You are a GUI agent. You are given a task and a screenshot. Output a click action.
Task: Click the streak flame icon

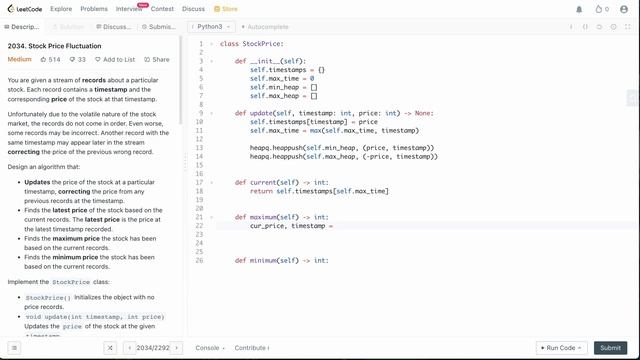pos(598,9)
